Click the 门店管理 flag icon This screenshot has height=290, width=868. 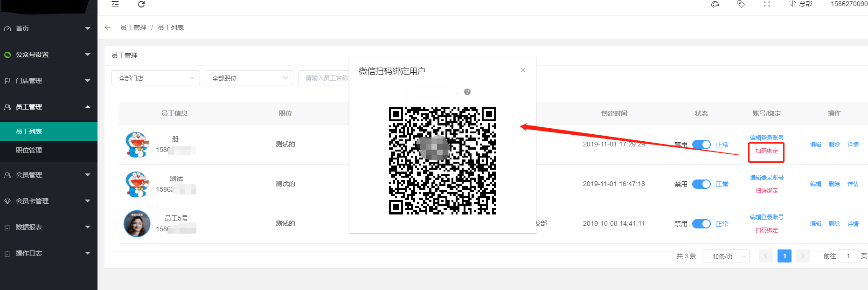point(7,81)
